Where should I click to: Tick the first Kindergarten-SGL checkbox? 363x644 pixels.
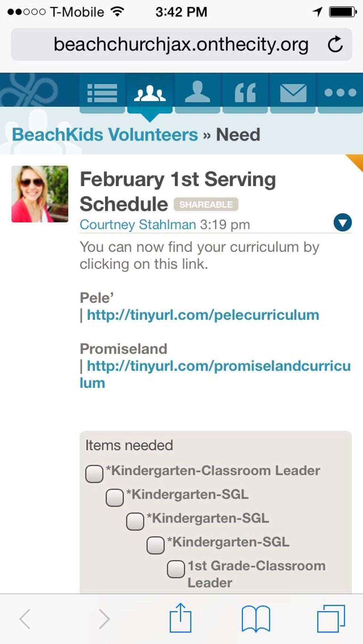(115, 497)
